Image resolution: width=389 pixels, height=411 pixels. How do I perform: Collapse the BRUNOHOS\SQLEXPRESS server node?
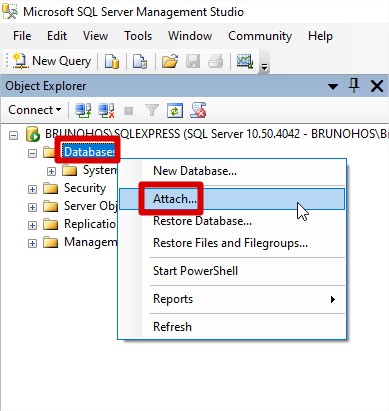tap(13, 135)
